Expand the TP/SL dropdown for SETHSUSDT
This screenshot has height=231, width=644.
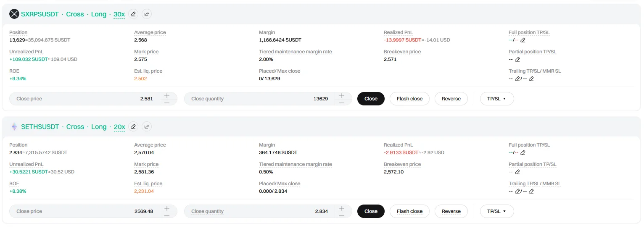click(496, 211)
